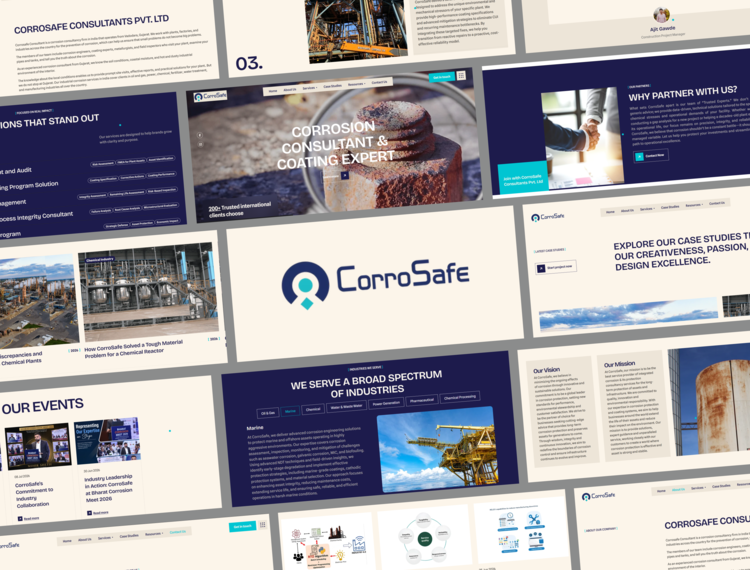750x570 pixels.
Task: Select the Power Generation industry tab
Action: [x=386, y=403]
